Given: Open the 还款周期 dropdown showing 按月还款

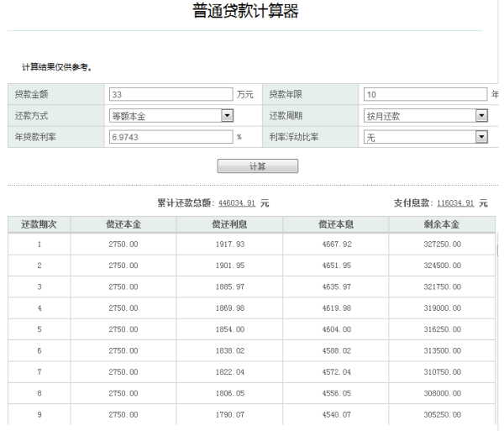Looking at the screenshot, I should (426, 116).
